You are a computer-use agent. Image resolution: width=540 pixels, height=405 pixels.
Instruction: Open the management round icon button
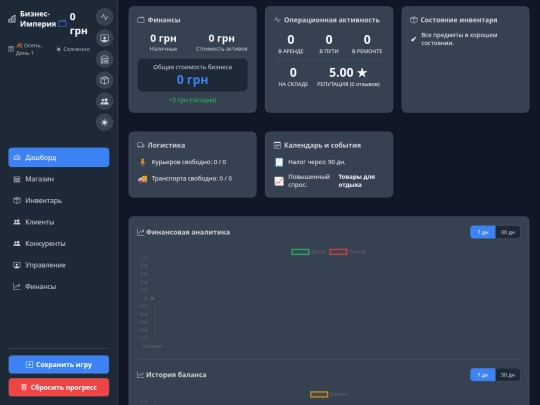tap(104, 38)
